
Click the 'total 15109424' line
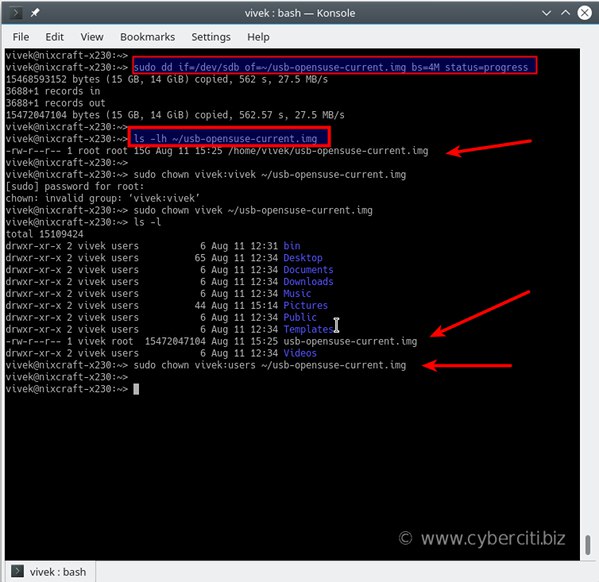[44, 234]
